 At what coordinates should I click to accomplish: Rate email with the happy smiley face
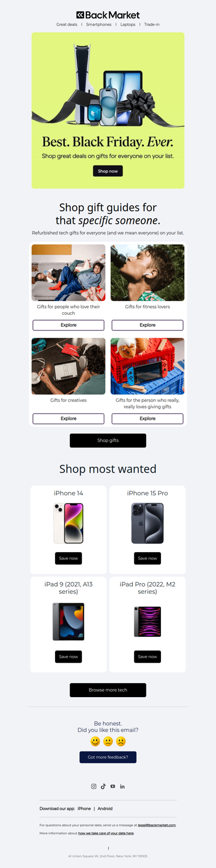tap(95, 741)
